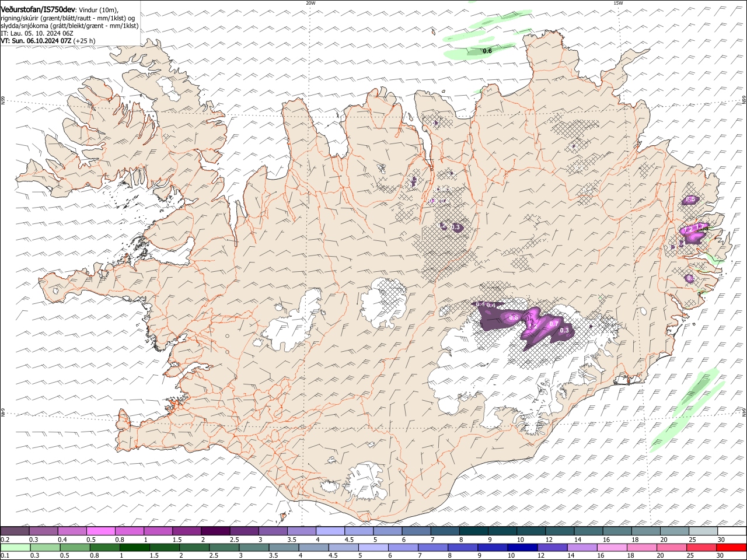747x560 pixels.
Task: Click the 'rigning/skúrir' description line in the header
Action: 68,18
